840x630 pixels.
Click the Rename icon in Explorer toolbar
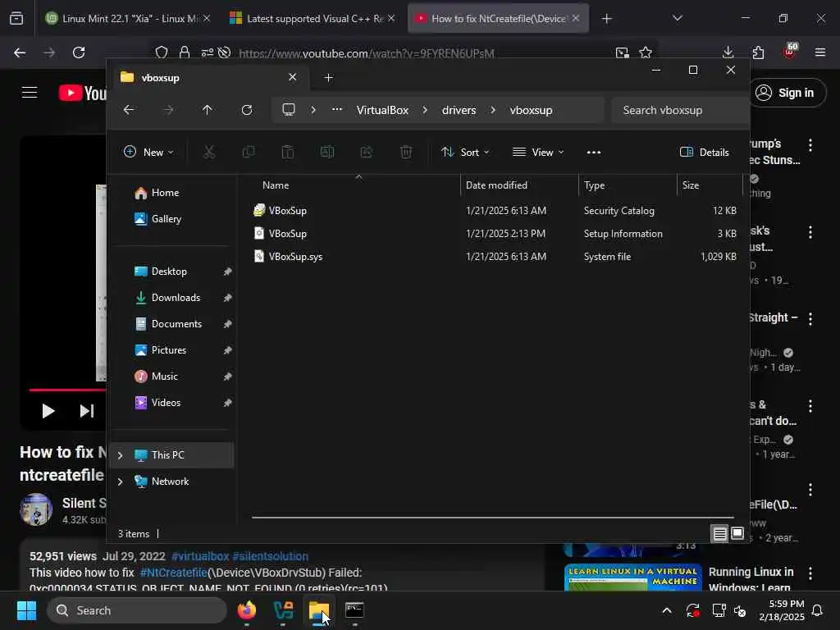point(327,152)
